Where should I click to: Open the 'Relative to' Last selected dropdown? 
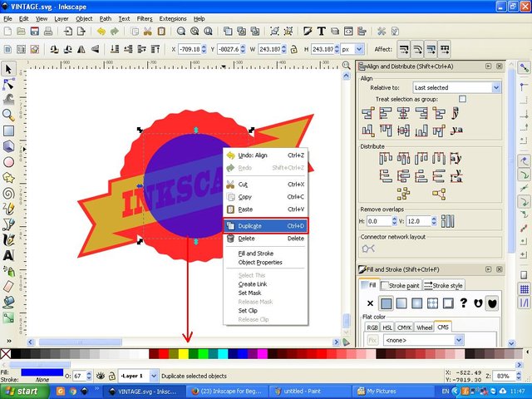click(x=456, y=87)
